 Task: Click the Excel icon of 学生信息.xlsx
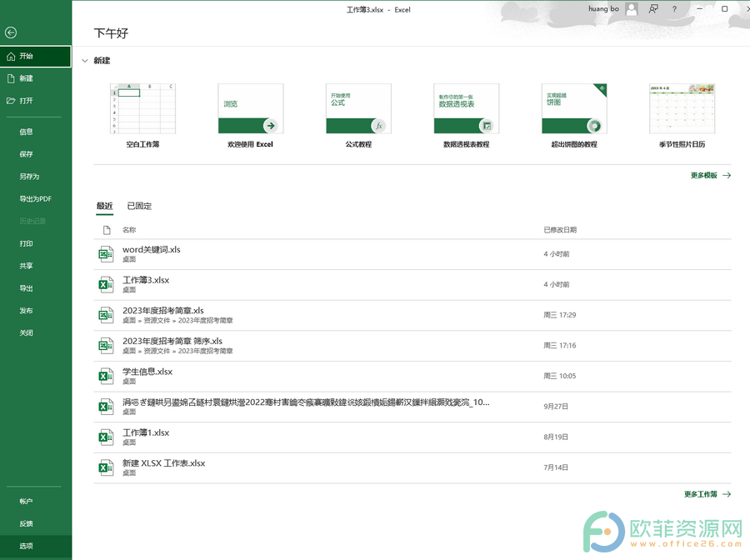point(106,377)
